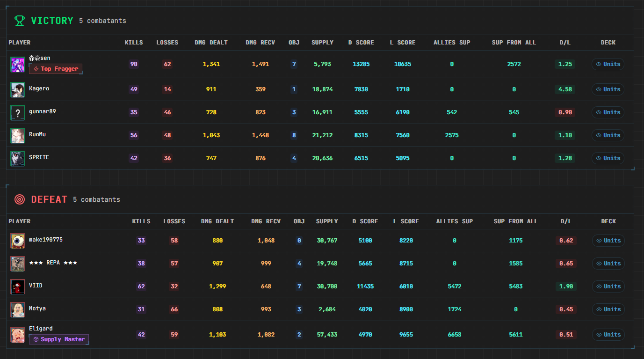
Task: Click Kagero's player avatar
Action: 18,90
